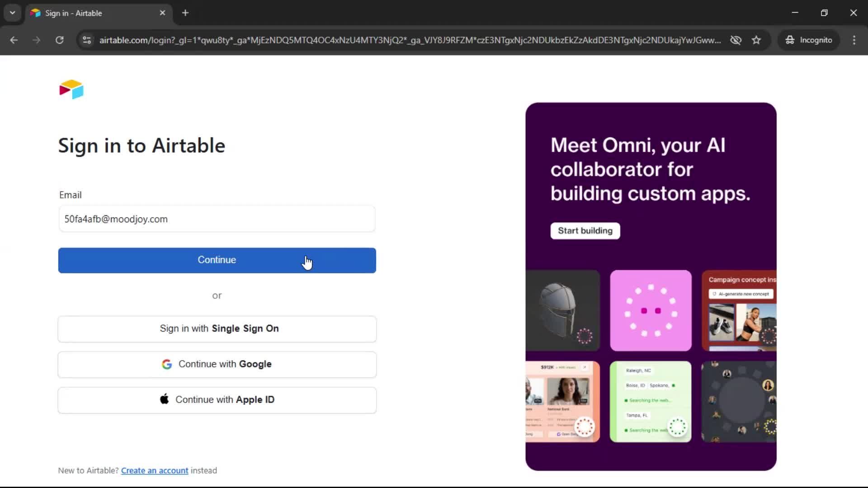This screenshot has height=488, width=868.
Task: Open a new browser tab
Action: (x=185, y=13)
